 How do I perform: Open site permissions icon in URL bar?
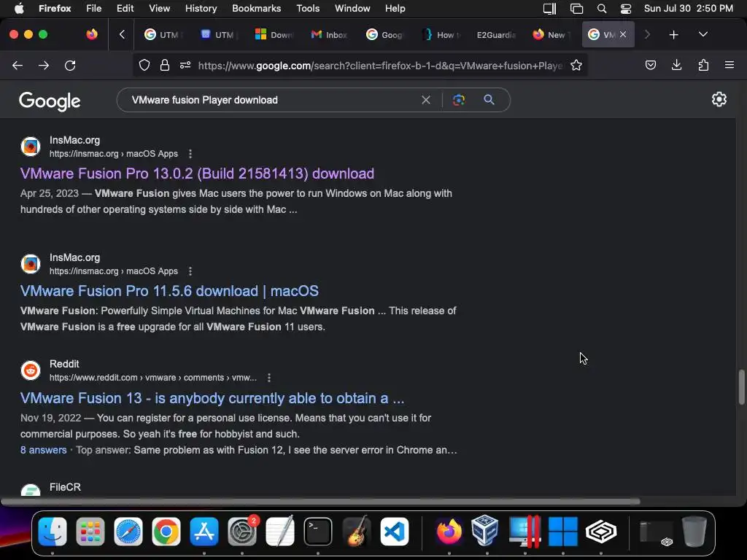(185, 65)
